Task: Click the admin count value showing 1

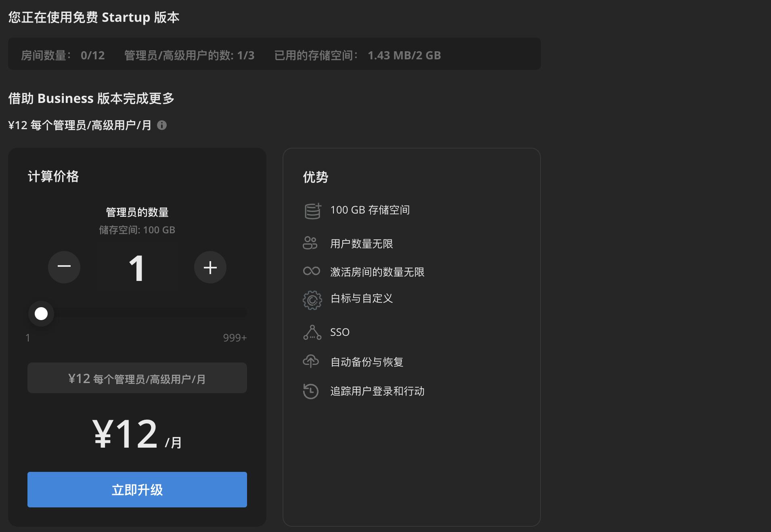Action: click(137, 267)
